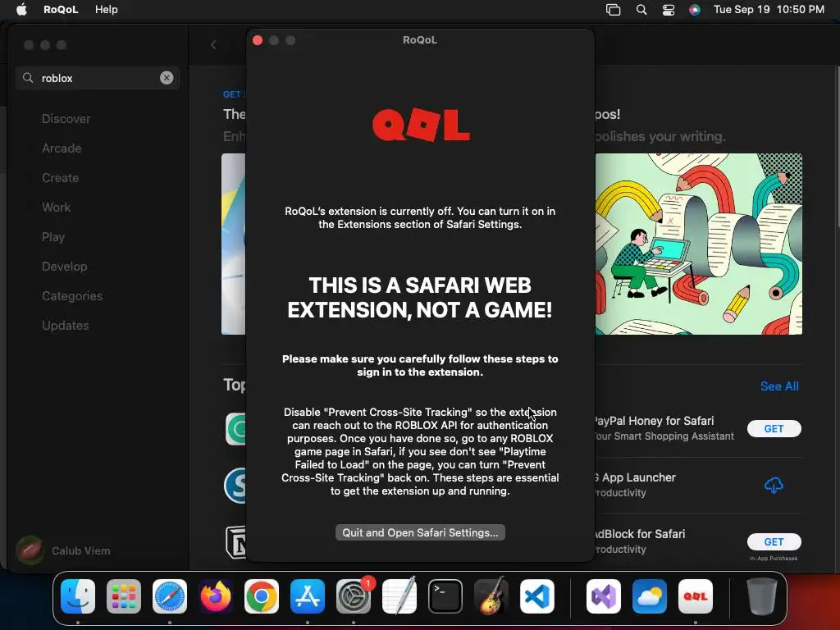Click roblox search field in App Store
Image resolution: width=840 pixels, height=630 pixels.
(98, 78)
